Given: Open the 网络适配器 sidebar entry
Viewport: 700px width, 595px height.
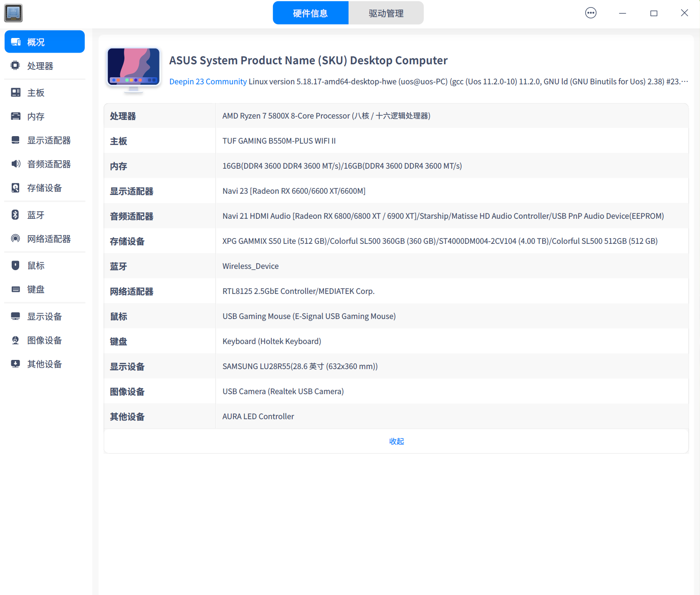Looking at the screenshot, I should pos(45,238).
